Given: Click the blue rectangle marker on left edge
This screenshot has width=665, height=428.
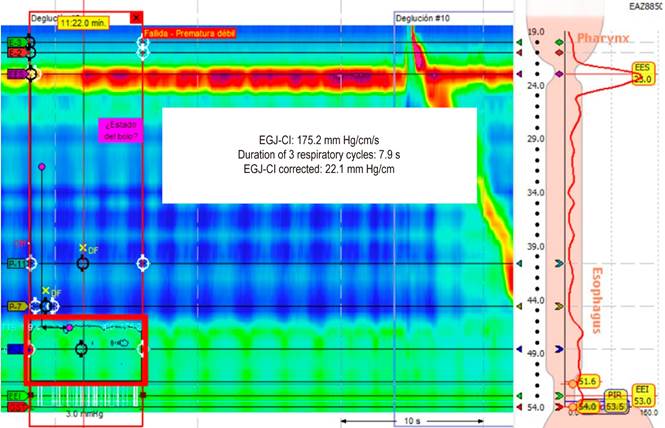Looking at the screenshot, I should coord(14,349).
